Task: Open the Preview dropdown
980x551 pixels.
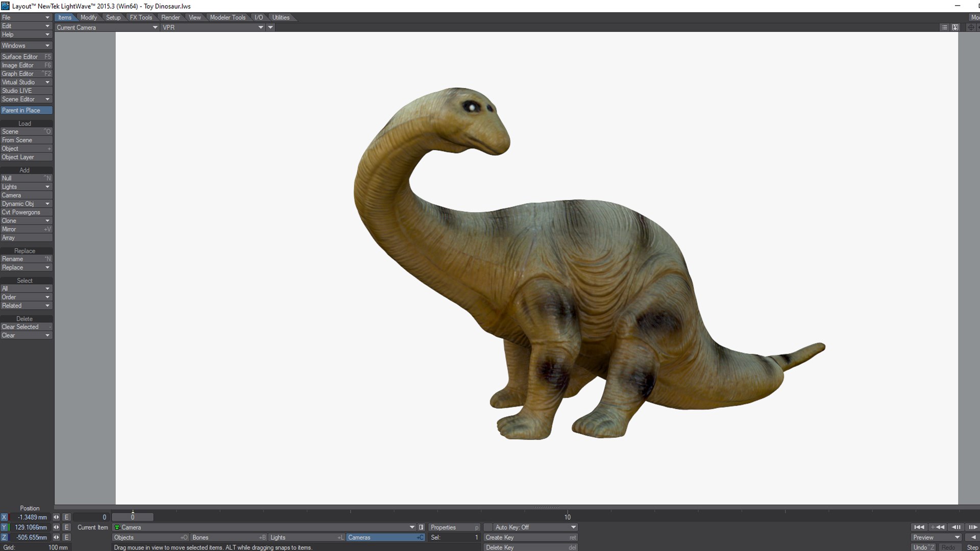Action: pos(936,538)
